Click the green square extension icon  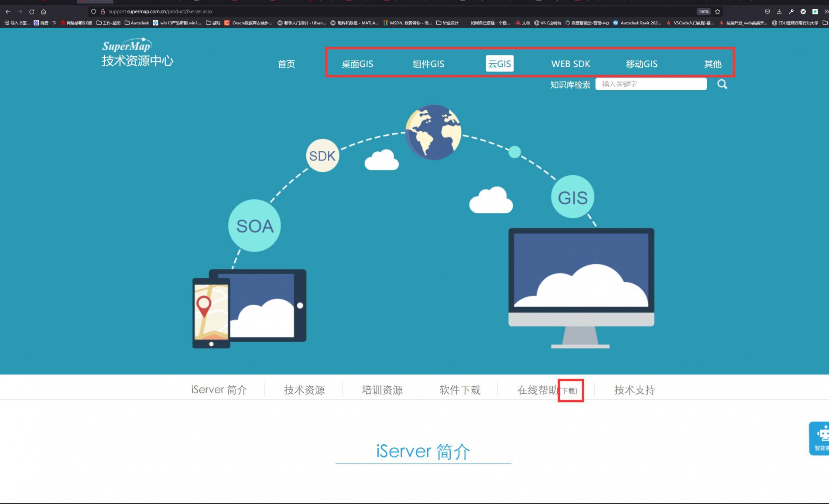815,12
